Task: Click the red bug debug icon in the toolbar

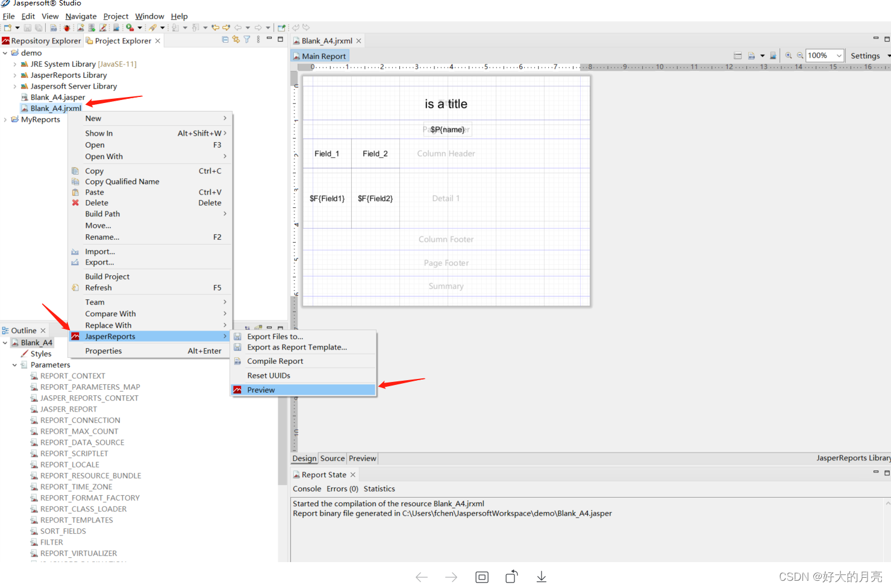Action: coord(67,28)
